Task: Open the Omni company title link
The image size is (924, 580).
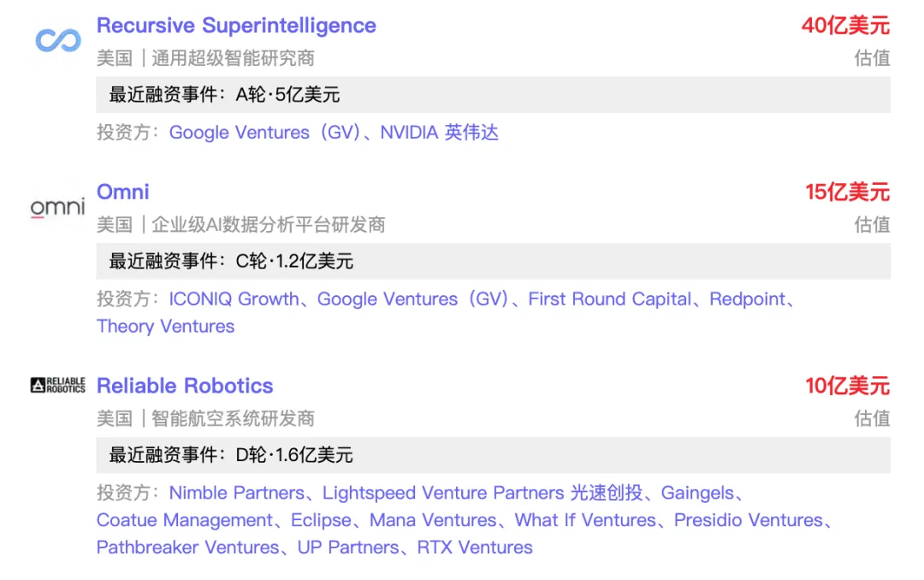Action: click(123, 192)
